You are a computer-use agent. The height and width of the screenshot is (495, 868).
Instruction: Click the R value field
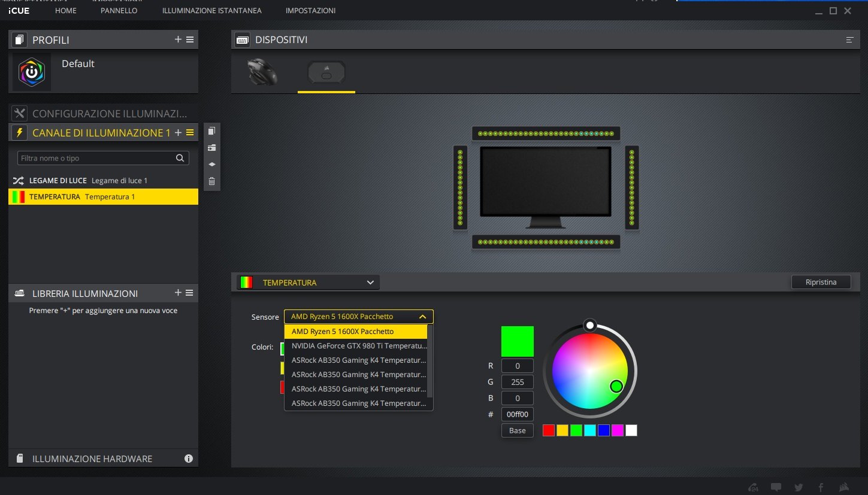(x=517, y=366)
